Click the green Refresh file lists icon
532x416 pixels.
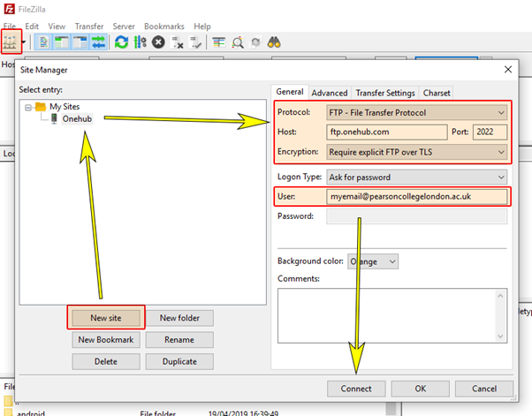point(121,42)
